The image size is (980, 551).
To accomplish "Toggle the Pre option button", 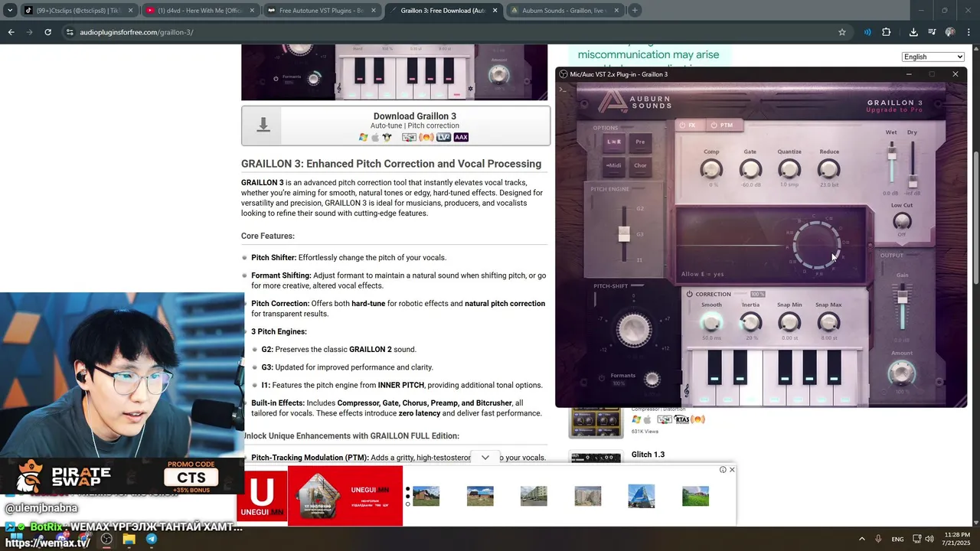I will click(640, 142).
